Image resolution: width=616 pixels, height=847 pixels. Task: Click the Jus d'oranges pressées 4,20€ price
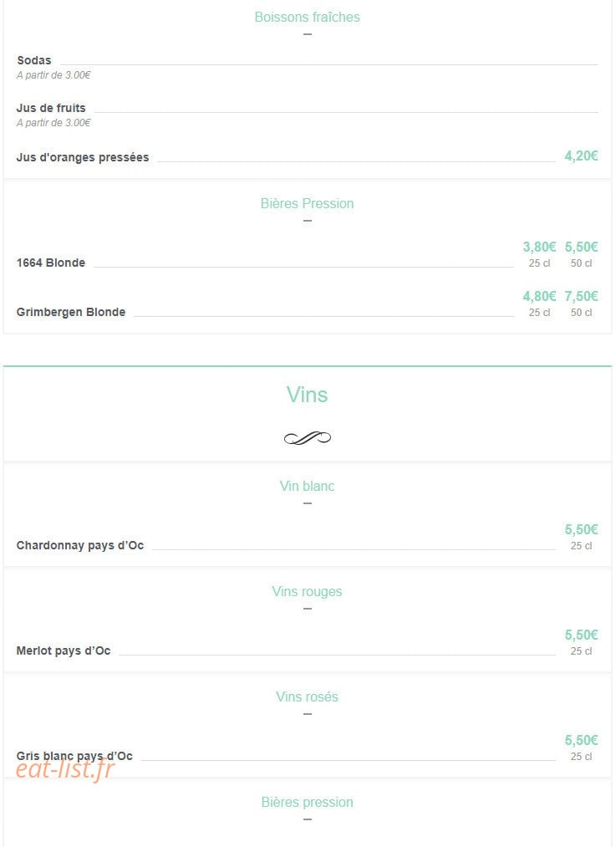pos(581,156)
